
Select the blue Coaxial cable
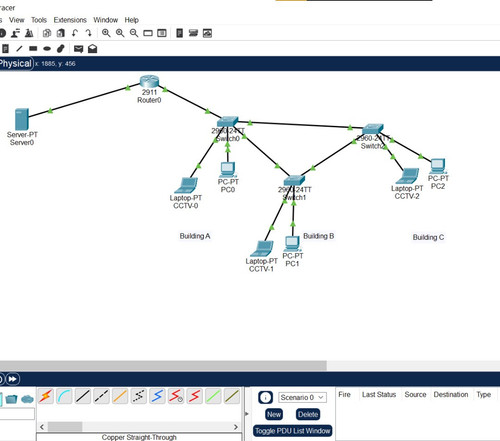pyautogui.click(x=157, y=396)
